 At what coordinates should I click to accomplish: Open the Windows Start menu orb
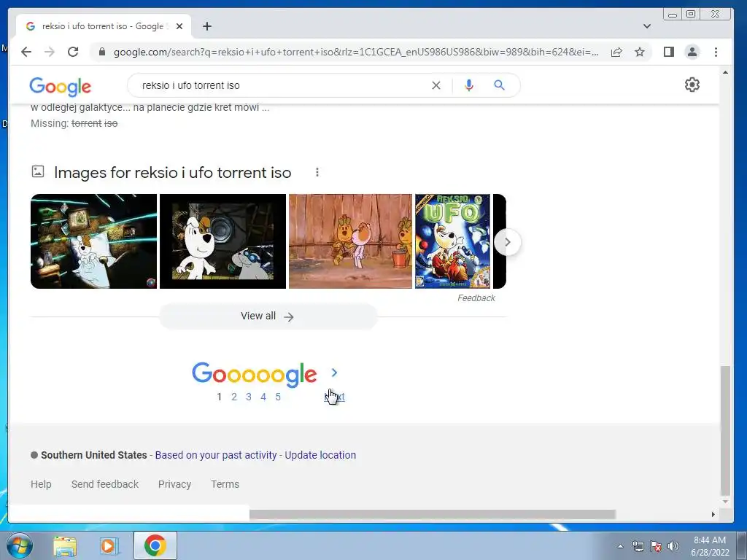20,545
